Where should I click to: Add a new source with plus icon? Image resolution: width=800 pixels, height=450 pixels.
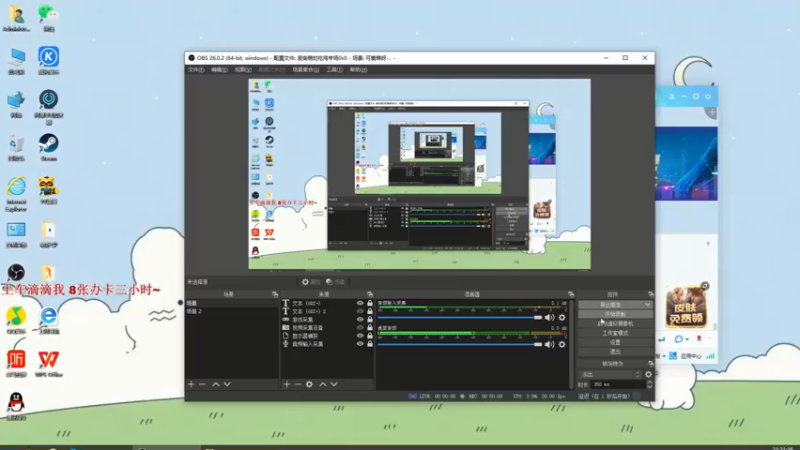(287, 384)
